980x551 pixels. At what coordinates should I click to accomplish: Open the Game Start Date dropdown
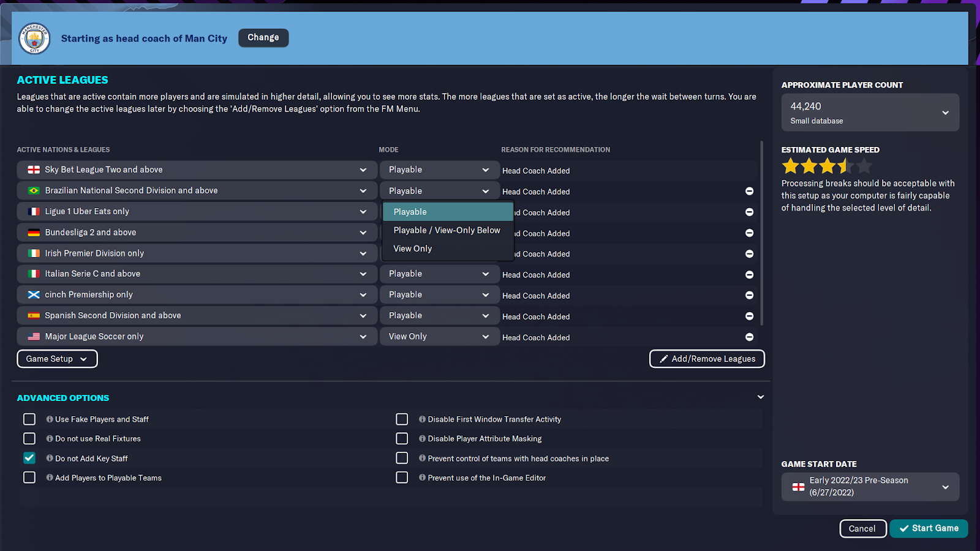tap(870, 487)
